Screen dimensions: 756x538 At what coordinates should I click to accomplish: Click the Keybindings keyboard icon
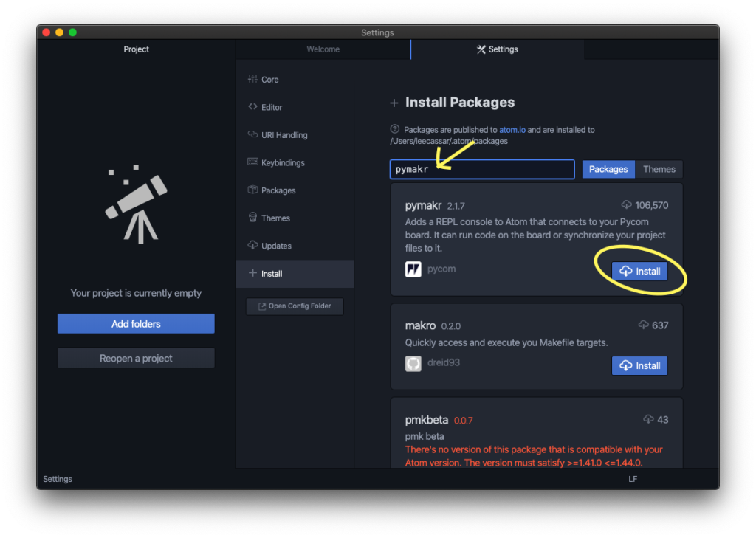[252, 162]
